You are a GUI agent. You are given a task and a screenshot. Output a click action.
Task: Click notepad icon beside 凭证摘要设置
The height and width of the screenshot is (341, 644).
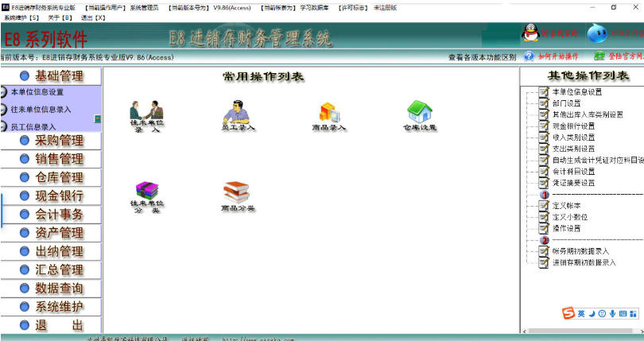[x=544, y=183]
